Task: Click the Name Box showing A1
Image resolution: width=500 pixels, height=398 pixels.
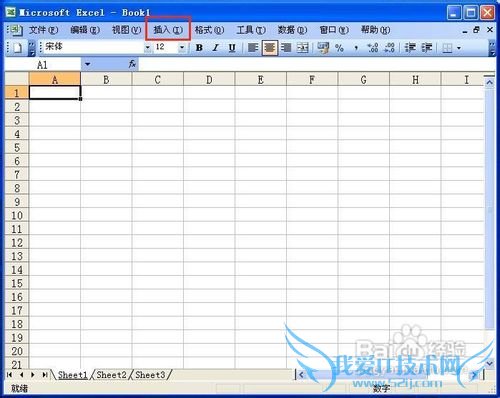Action: pos(43,64)
